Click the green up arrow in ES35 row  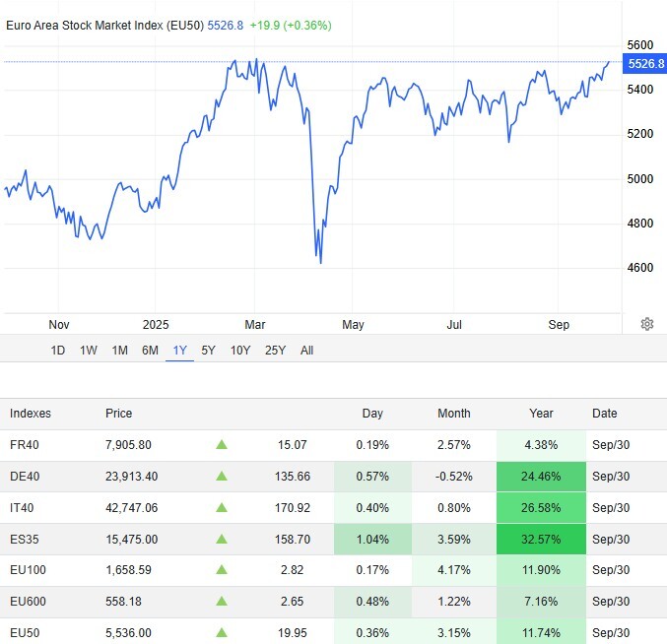[x=222, y=540]
